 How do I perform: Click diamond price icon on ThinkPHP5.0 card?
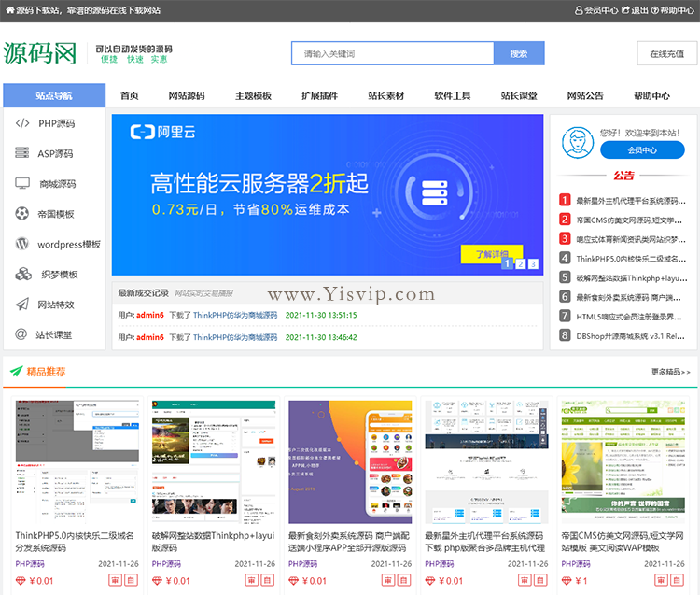tap(21, 581)
